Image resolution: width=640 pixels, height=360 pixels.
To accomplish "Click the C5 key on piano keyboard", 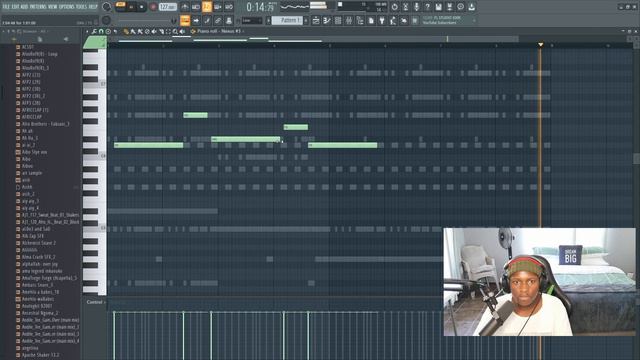I will point(95,228).
